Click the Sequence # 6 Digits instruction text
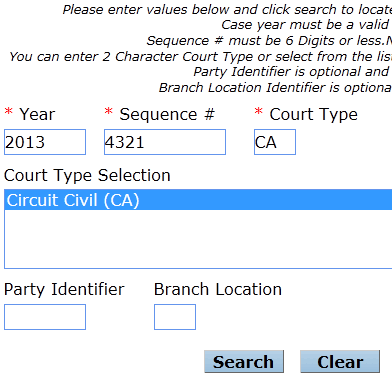This screenshot has height=380, width=392. point(269,41)
